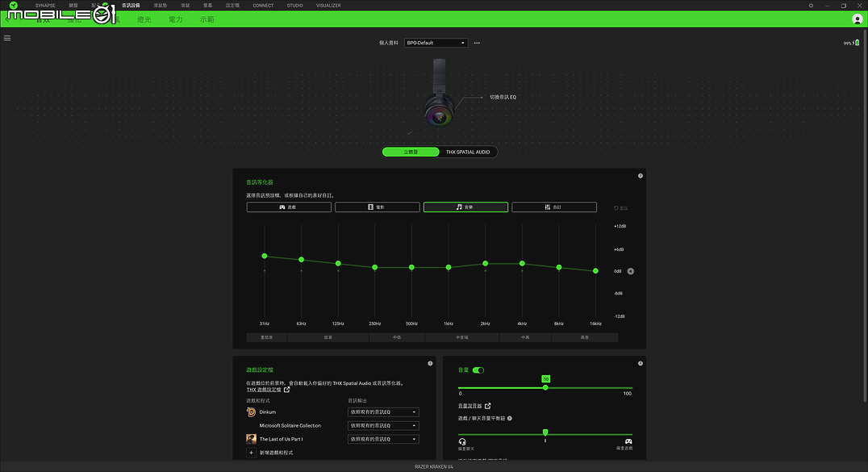Select THX SPATIAL AUDIO mode
Image resolution: width=868 pixels, height=472 pixels.
pos(468,152)
